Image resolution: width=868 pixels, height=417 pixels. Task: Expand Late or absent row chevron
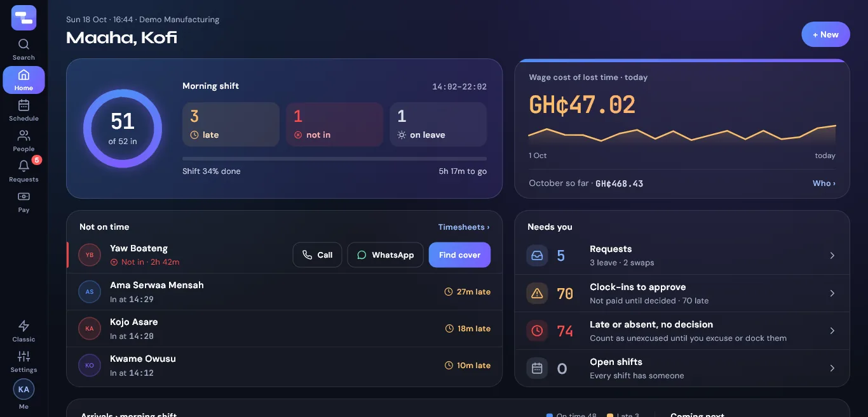point(832,331)
